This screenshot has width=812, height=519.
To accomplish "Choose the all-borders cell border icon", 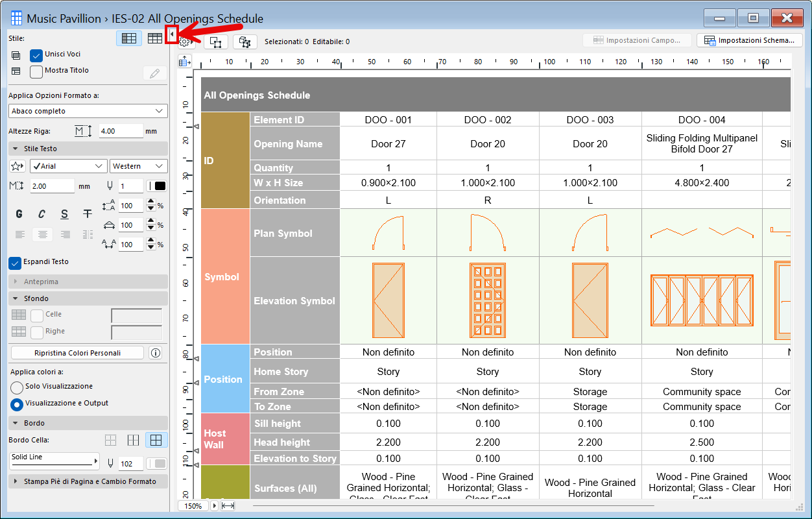I will (156, 441).
